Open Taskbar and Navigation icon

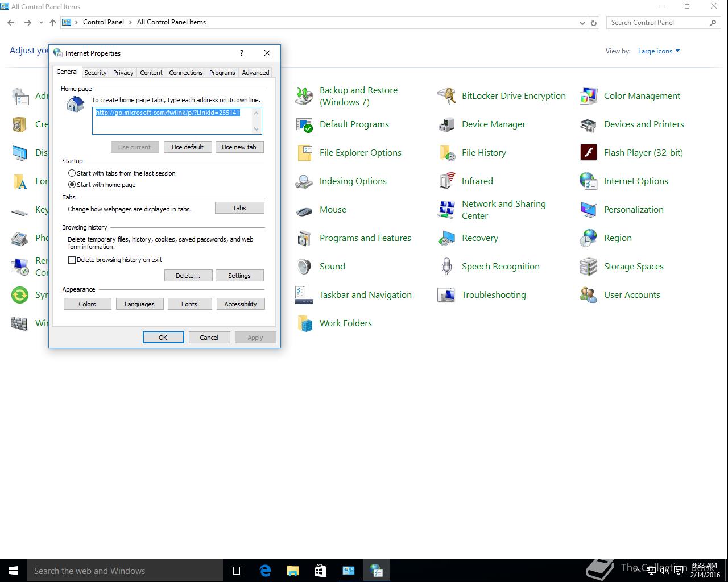[304, 295]
